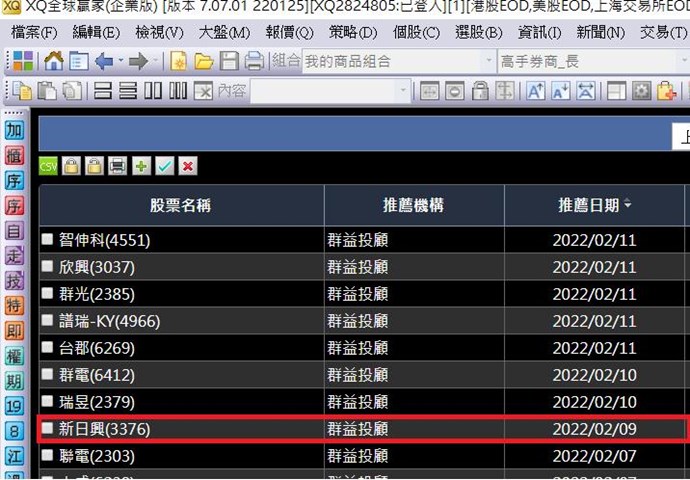Click the 股票名稱 column header
The image size is (690, 480).
tap(181, 206)
